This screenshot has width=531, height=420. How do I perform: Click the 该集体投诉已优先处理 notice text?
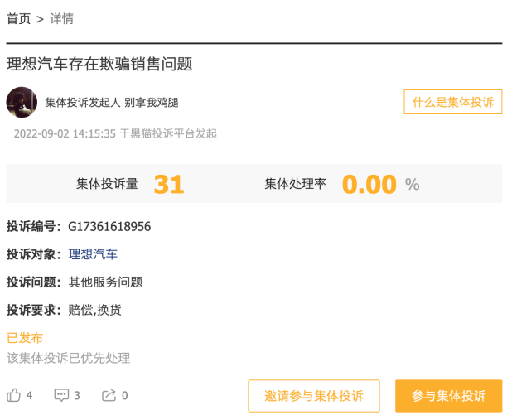pos(69,358)
